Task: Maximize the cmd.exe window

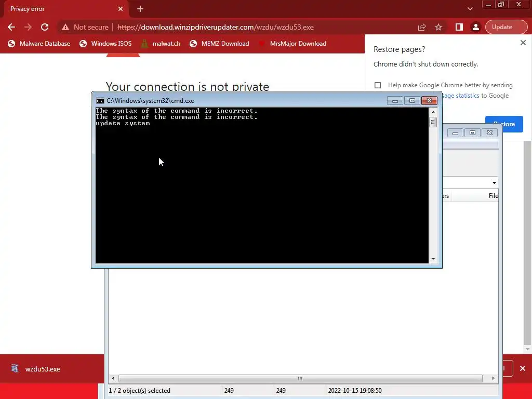Action: (412, 101)
